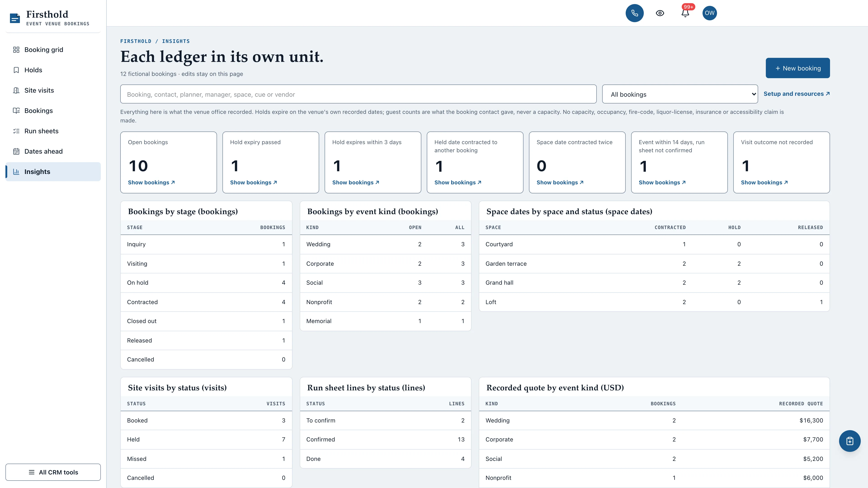868x488 pixels.
Task: Show bookings for Hold expiry passed
Action: click(x=253, y=183)
